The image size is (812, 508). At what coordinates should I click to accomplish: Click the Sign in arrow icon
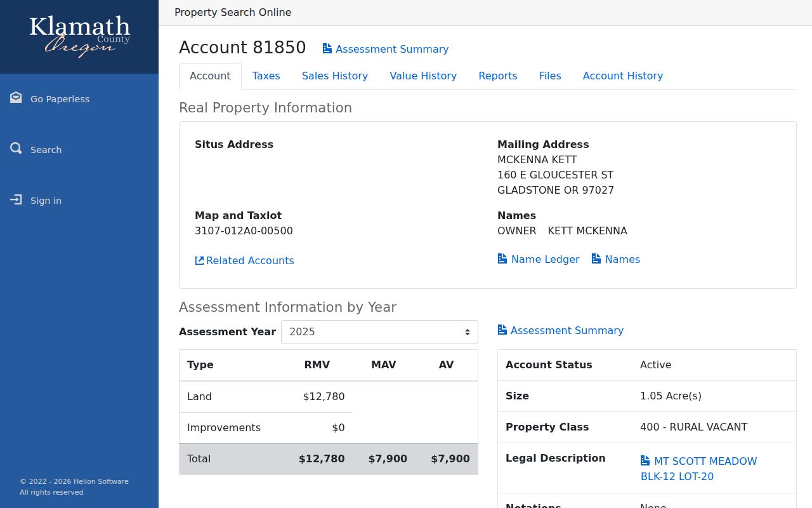point(16,199)
